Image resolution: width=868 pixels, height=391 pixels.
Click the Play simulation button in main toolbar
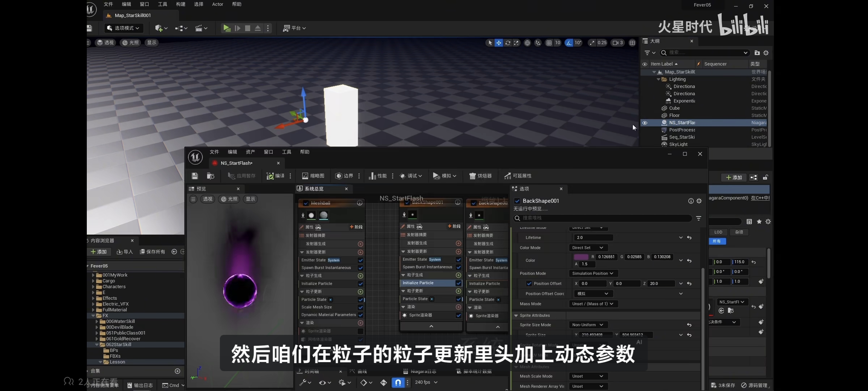[x=227, y=28]
